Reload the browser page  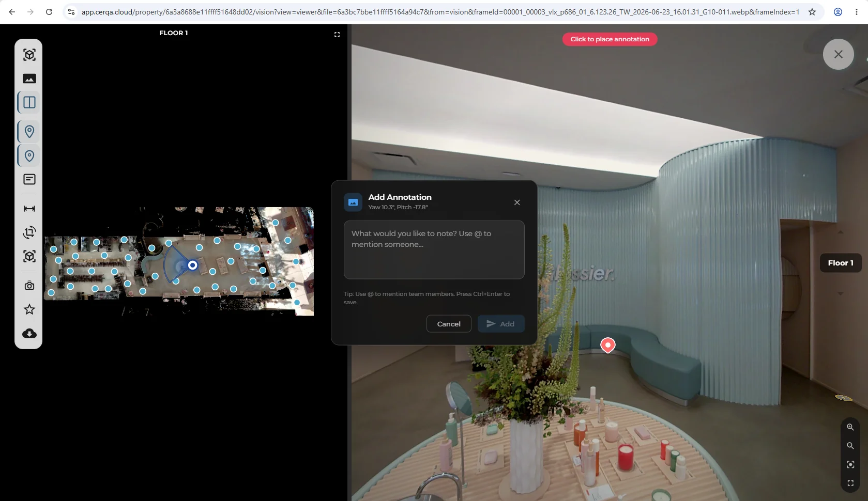[49, 12]
